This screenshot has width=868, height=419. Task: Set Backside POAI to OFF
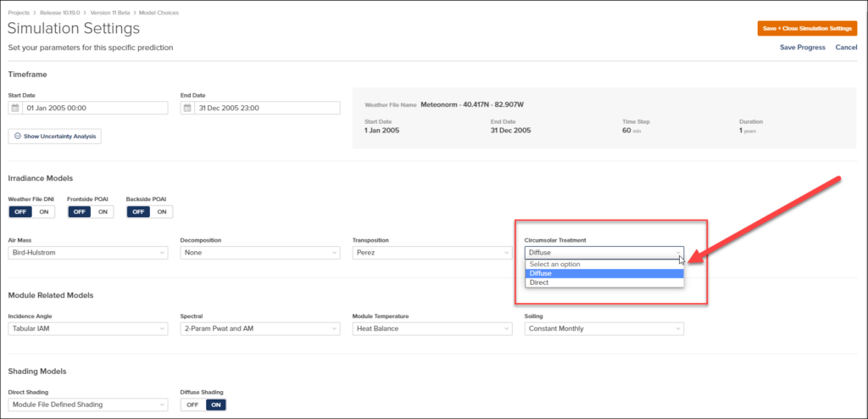click(x=138, y=212)
